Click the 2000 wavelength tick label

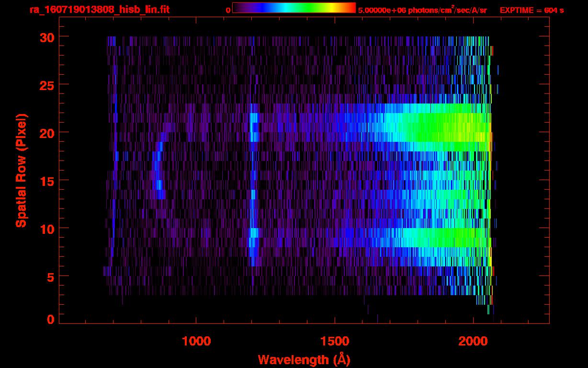(473, 341)
